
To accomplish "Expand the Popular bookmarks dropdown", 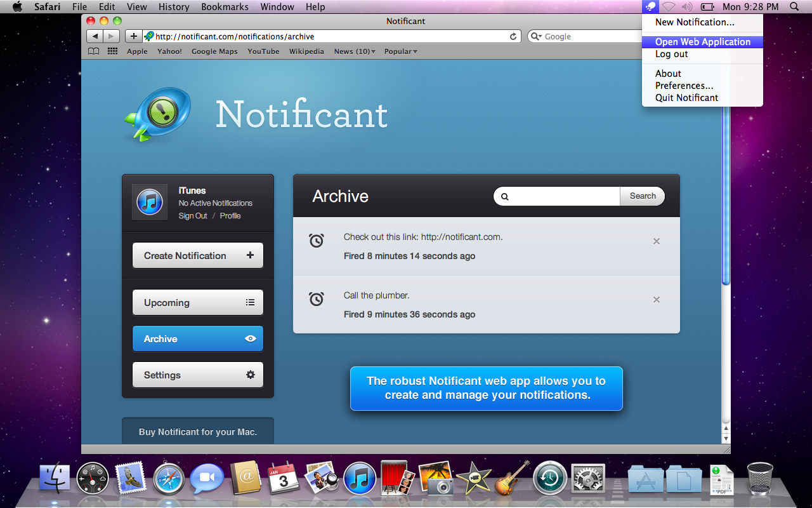I will point(400,51).
